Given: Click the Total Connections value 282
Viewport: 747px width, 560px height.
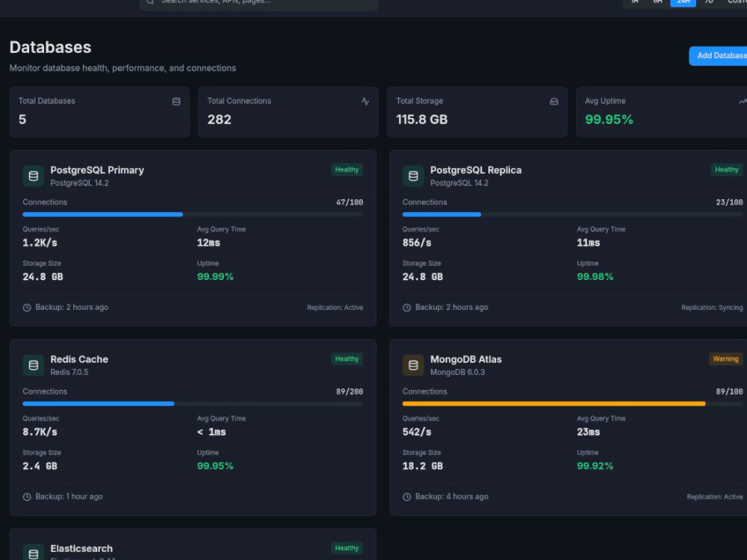Looking at the screenshot, I should point(219,119).
